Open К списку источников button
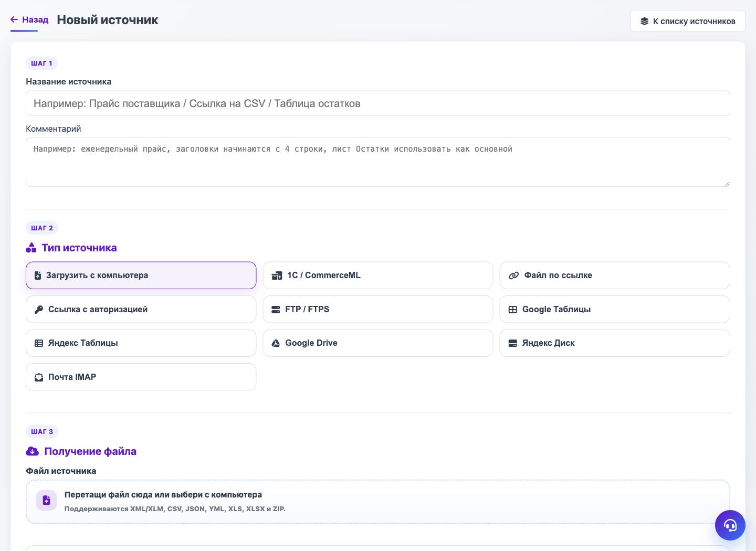 pos(687,21)
